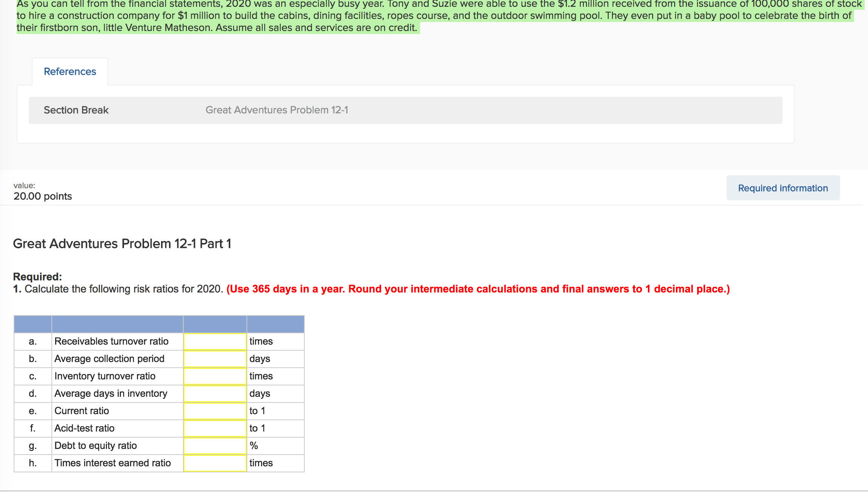Click the blue table header row
Screen dimensions: 868x492
[x=159, y=324]
